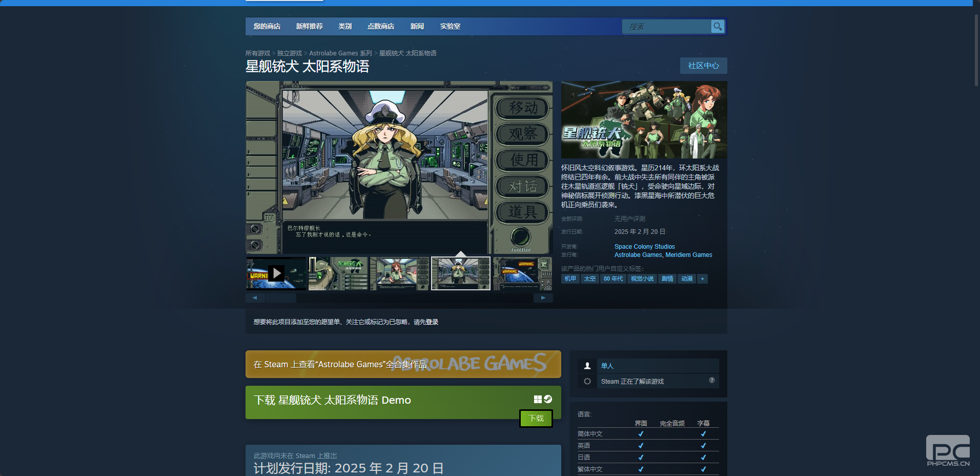Select the highlighted captain screenshot thumbnail
Image resolution: width=980 pixels, height=476 pixels.
point(461,273)
